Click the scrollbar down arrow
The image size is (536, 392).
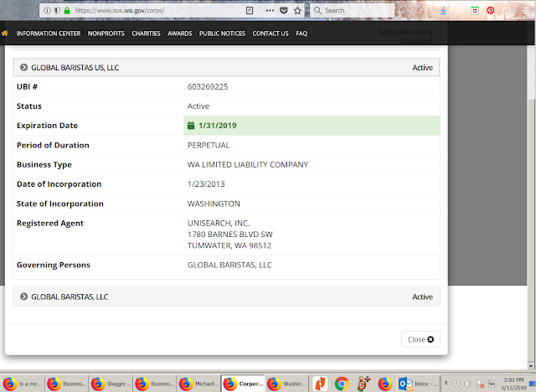click(531, 366)
